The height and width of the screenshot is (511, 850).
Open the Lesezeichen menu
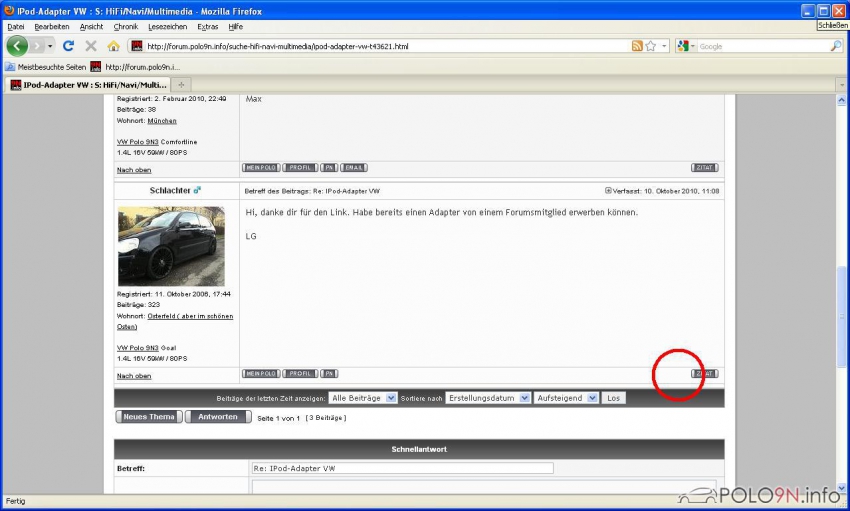point(167,26)
